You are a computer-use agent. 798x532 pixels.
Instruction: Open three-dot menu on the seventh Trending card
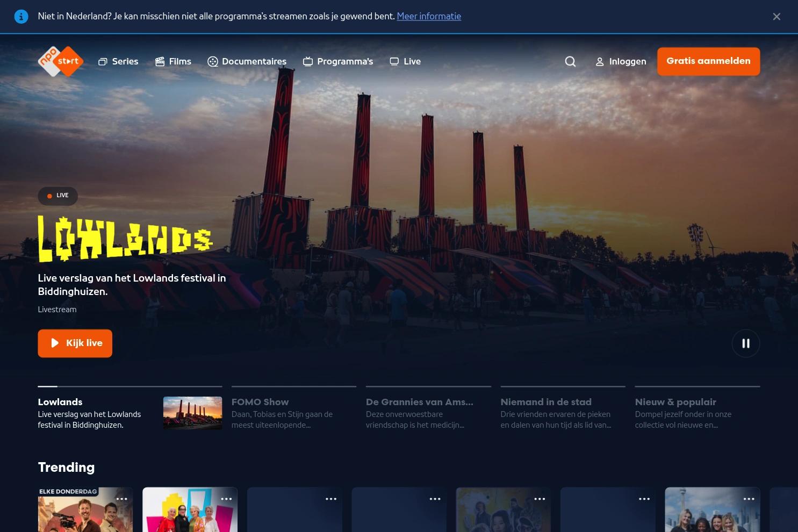point(749,499)
